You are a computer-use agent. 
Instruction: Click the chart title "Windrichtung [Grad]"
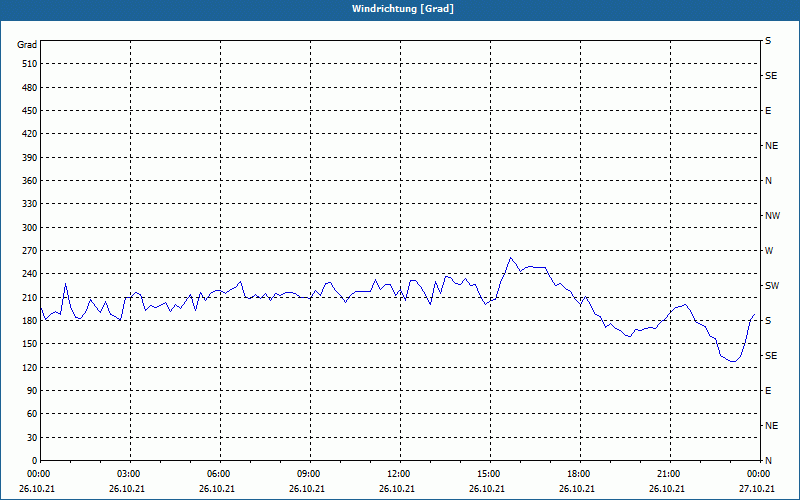[403, 9]
